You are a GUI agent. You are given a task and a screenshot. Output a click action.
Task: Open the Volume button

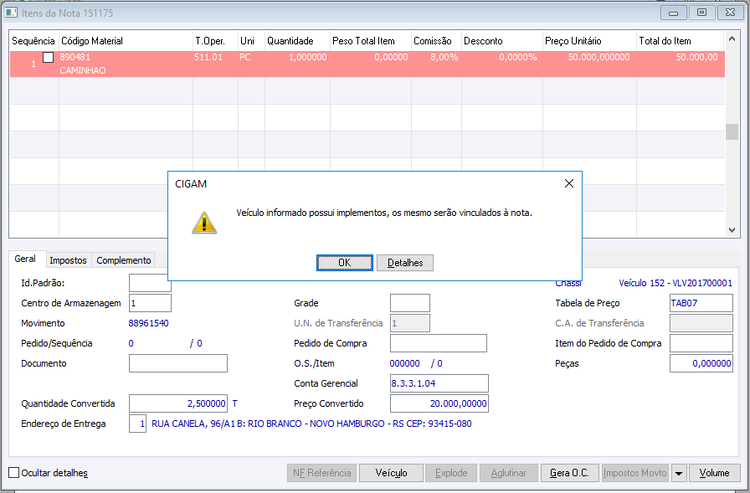click(715, 473)
